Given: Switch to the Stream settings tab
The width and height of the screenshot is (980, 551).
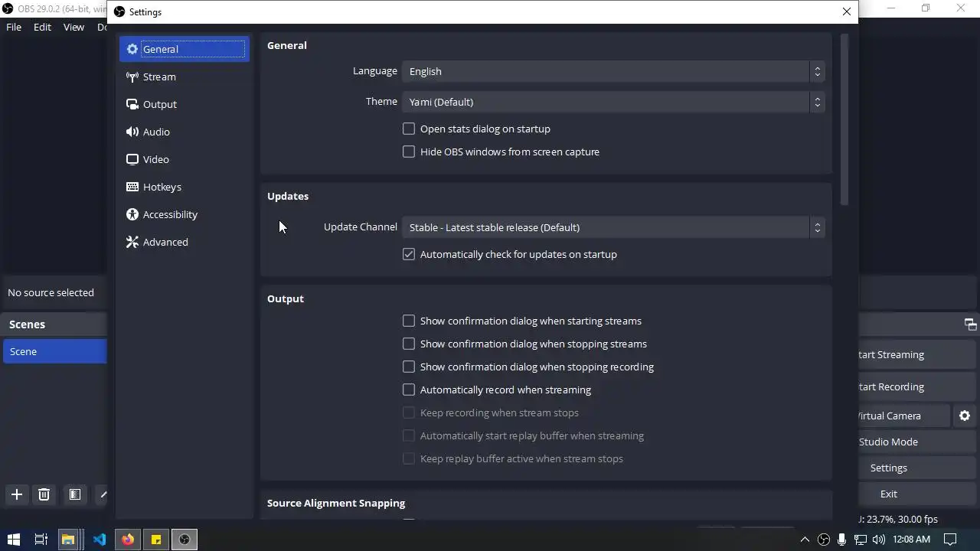Looking at the screenshot, I should pyautogui.click(x=159, y=77).
